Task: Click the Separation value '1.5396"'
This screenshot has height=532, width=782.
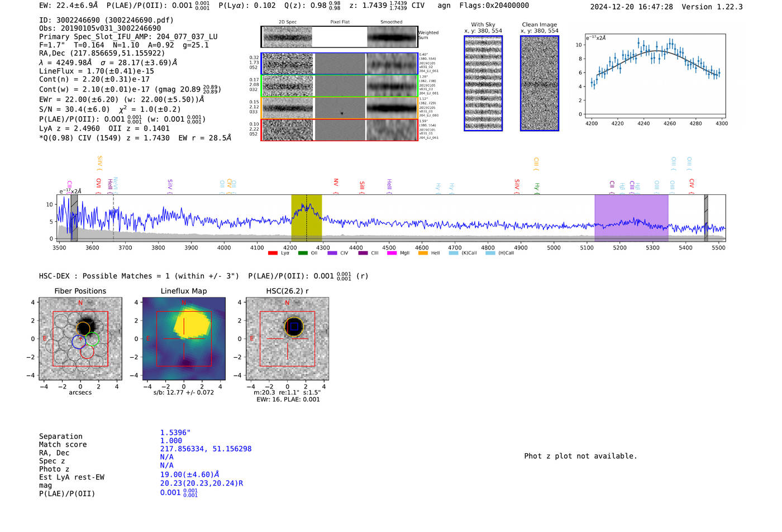Action: [x=175, y=433]
